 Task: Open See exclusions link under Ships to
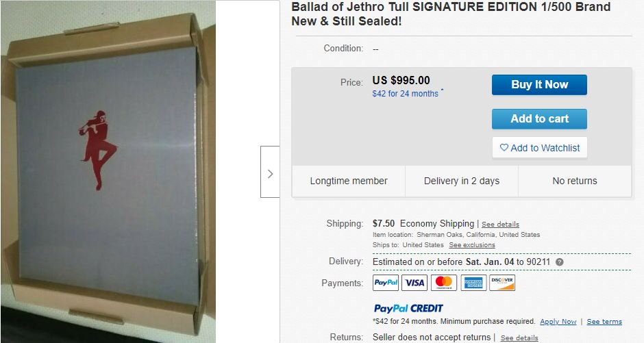(472, 245)
